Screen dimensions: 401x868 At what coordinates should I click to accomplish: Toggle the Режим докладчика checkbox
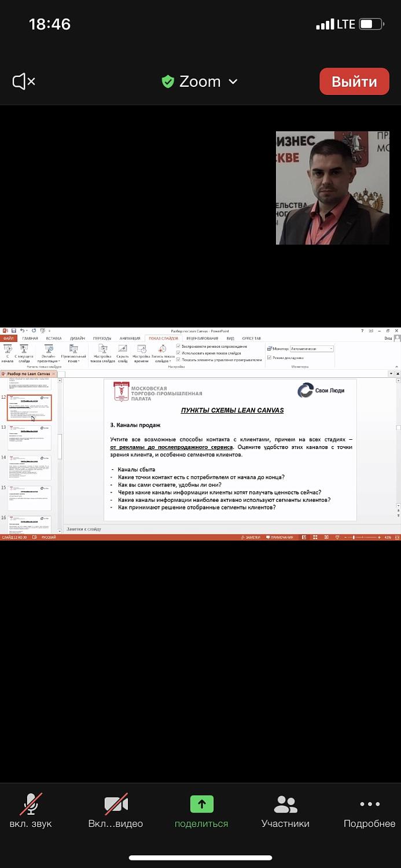(x=269, y=358)
